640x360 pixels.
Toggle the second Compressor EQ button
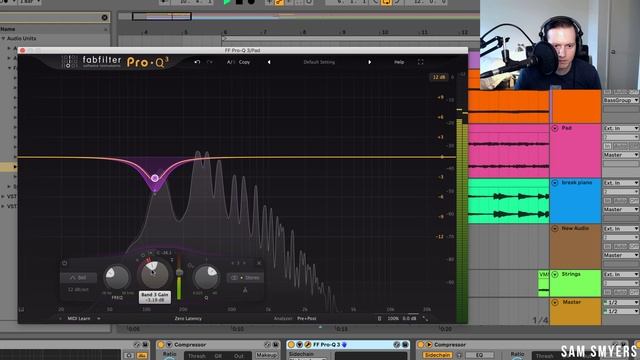coord(479,356)
